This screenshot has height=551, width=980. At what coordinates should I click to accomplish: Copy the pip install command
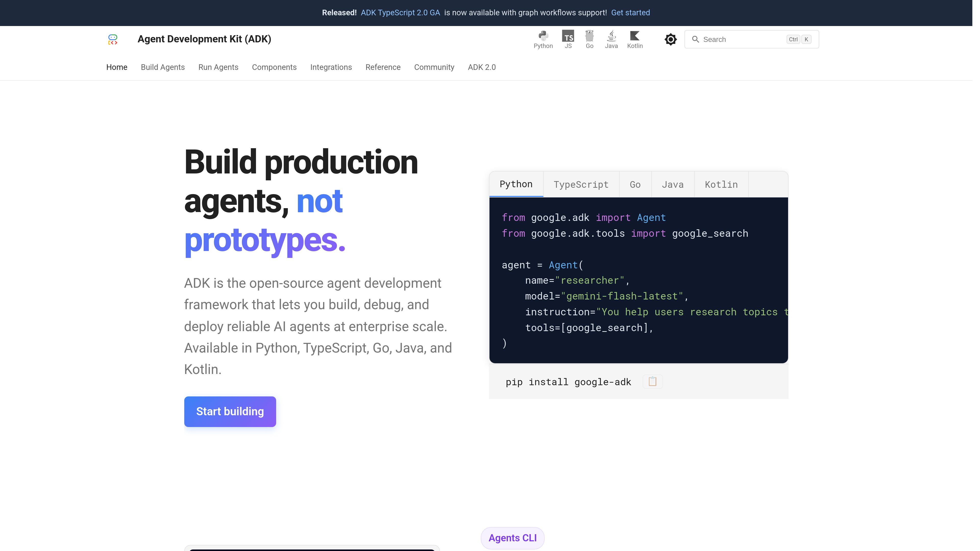pos(653,381)
